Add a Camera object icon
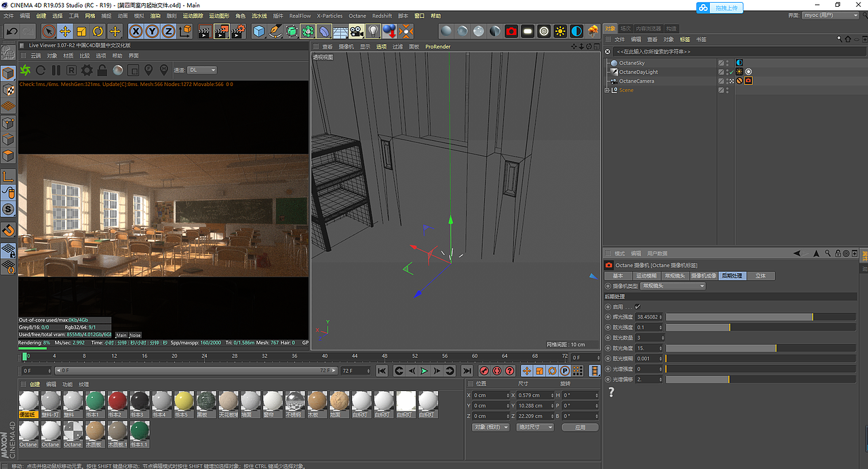The width and height of the screenshot is (868, 469). [x=357, y=31]
